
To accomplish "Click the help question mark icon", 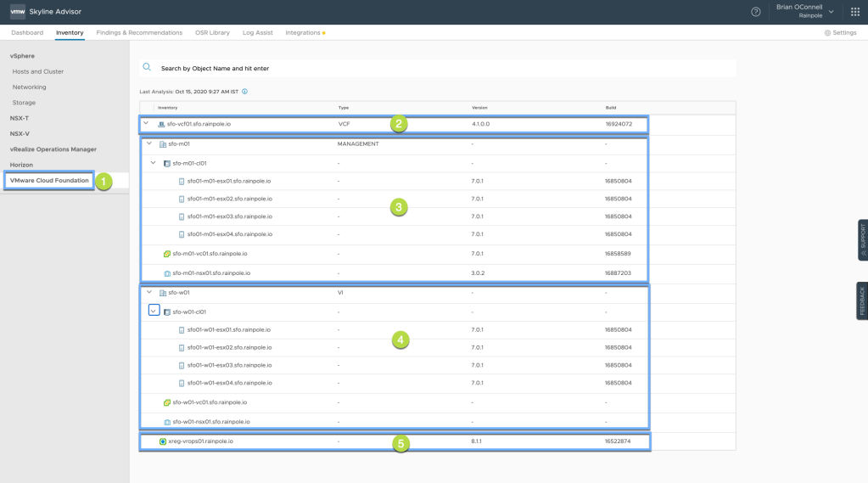I will tap(756, 12).
